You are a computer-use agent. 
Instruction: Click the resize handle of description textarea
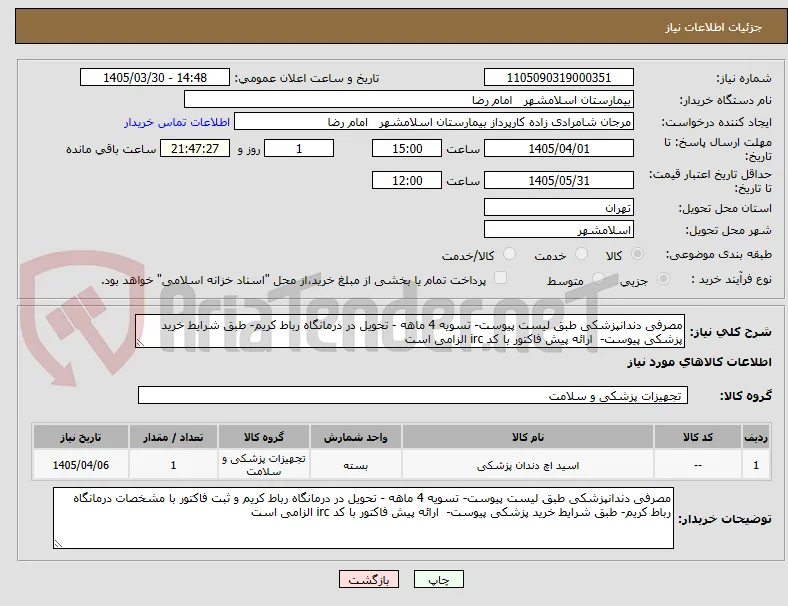pyautogui.click(x=140, y=343)
